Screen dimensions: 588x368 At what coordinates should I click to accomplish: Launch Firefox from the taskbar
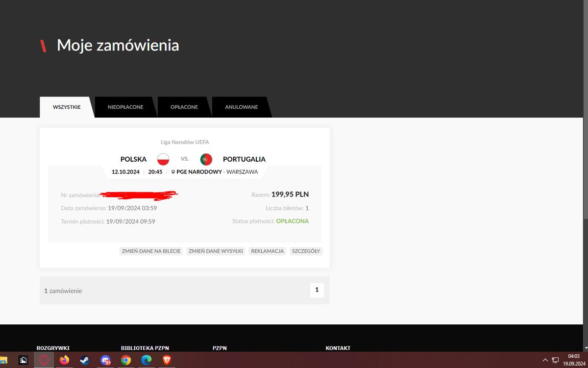(x=64, y=360)
